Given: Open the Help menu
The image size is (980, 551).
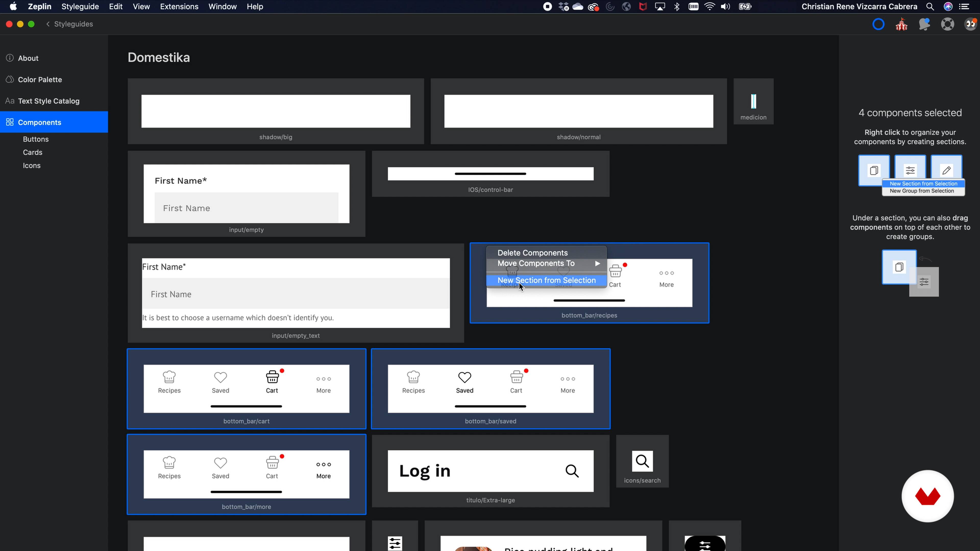Looking at the screenshot, I should [255, 6].
